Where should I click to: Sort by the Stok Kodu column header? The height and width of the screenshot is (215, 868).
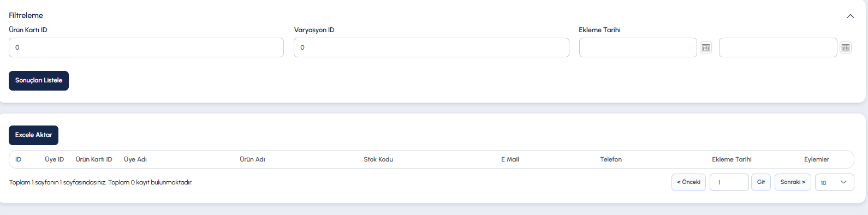[x=378, y=159]
